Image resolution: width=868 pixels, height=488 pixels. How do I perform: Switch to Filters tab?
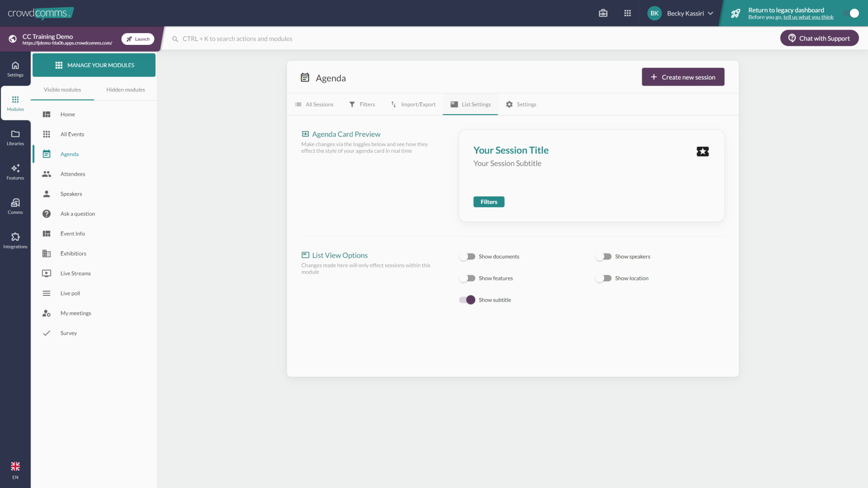pyautogui.click(x=362, y=104)
